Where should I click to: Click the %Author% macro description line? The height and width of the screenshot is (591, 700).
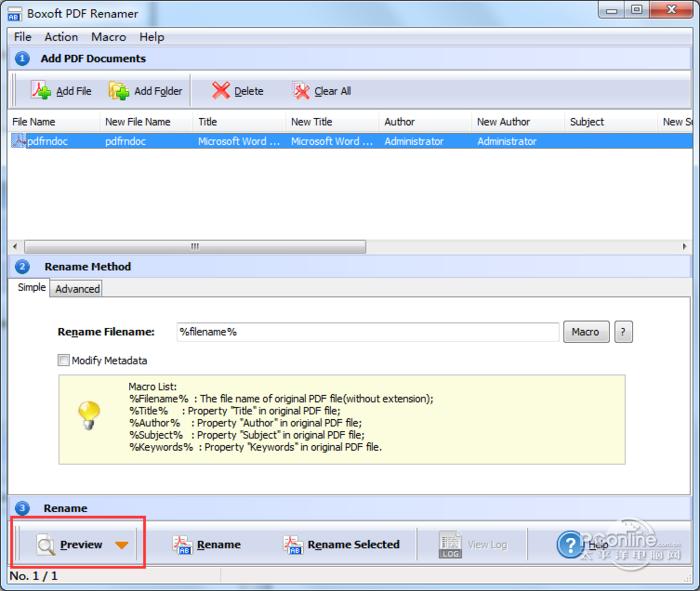(246, 423)
